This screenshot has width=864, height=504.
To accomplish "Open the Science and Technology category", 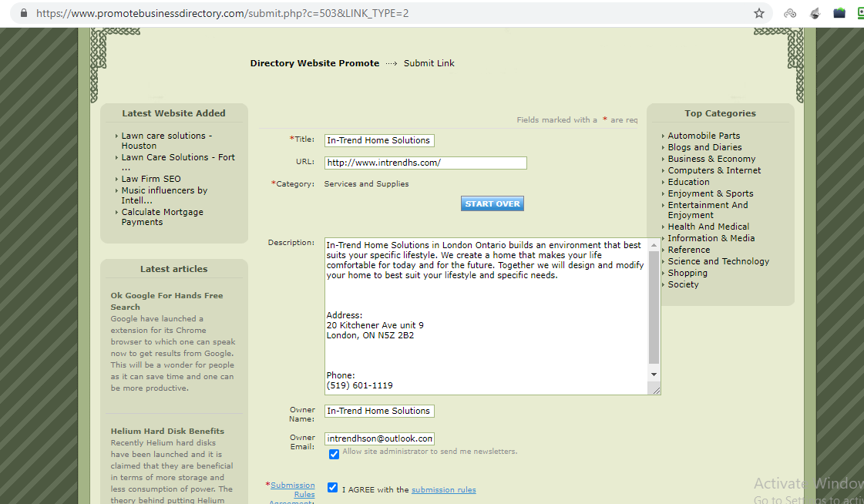I will point(718,261).
